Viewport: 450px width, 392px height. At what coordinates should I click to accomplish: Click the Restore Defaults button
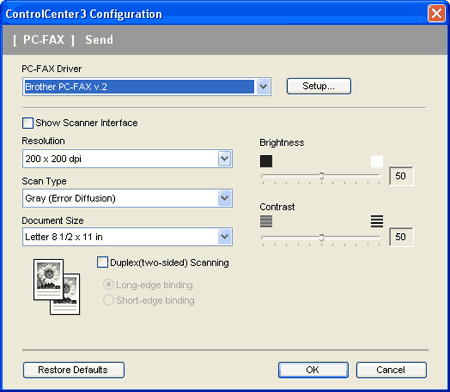(74, 370)
